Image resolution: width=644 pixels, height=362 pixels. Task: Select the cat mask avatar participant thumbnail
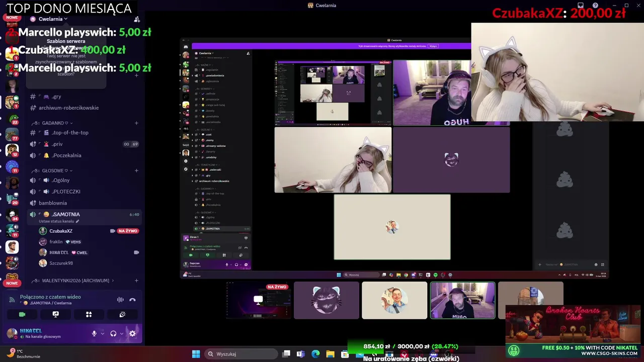[327, 301]
